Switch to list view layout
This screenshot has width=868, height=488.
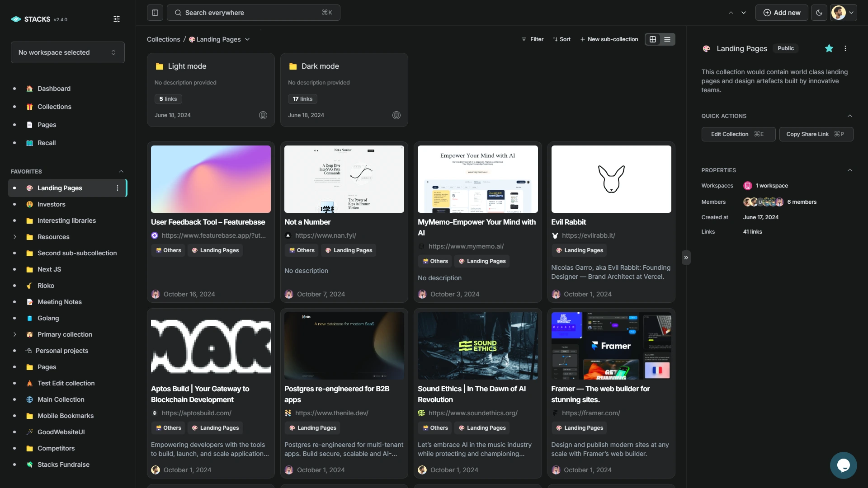tap(667, 39)
